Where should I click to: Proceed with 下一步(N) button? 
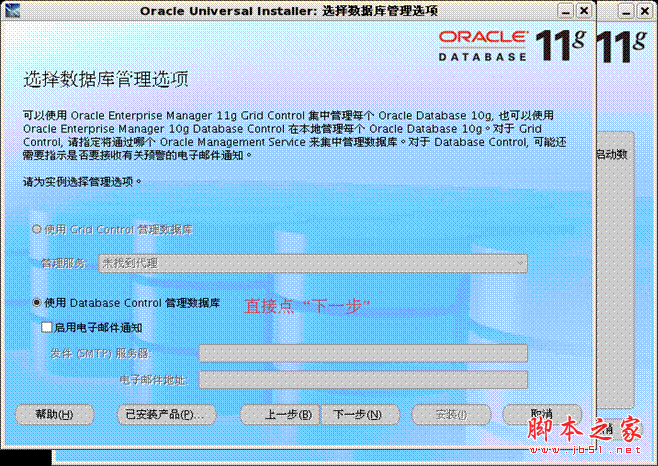360,415
